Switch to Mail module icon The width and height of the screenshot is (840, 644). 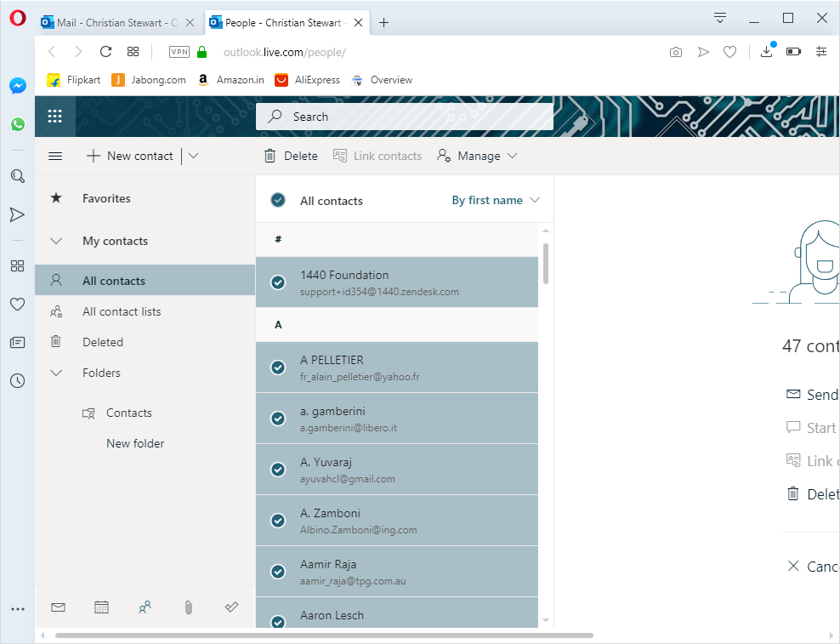tap(58, 607)
